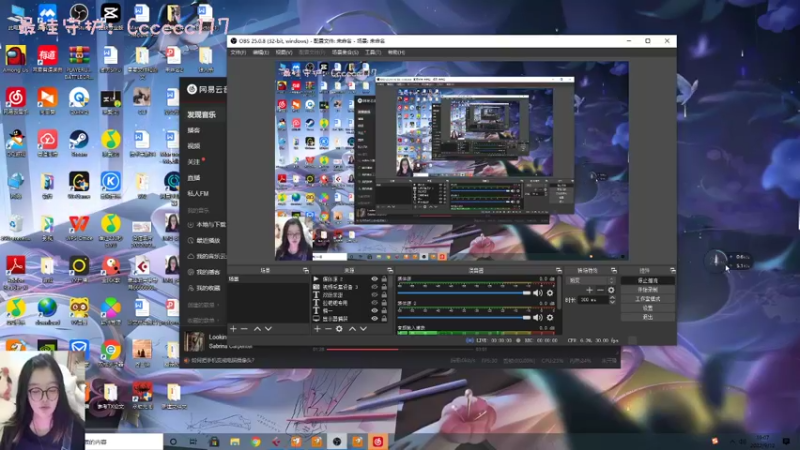Click the album cover thumbnail in NetEase player
This screenshot has height=450, width=800.
click(194, 341)
